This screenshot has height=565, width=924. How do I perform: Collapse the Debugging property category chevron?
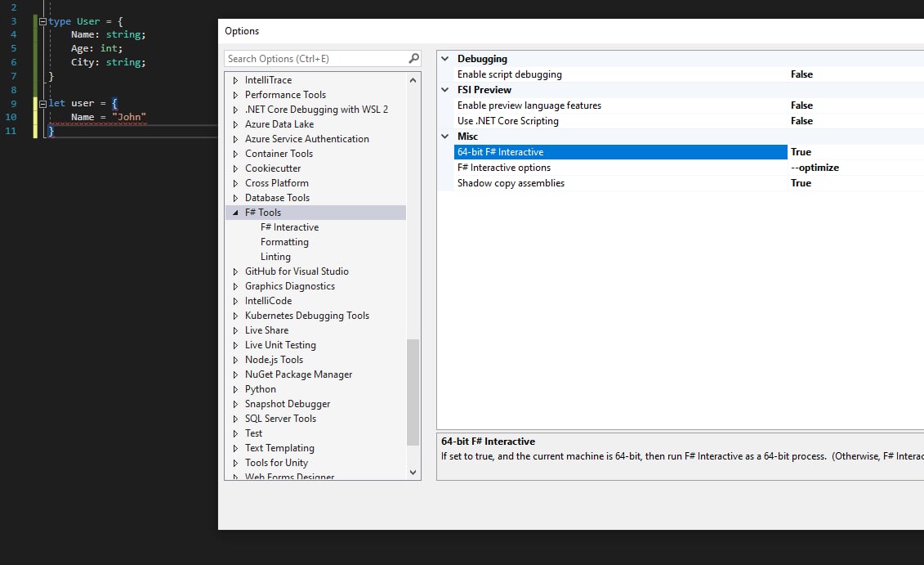[445, 58]
